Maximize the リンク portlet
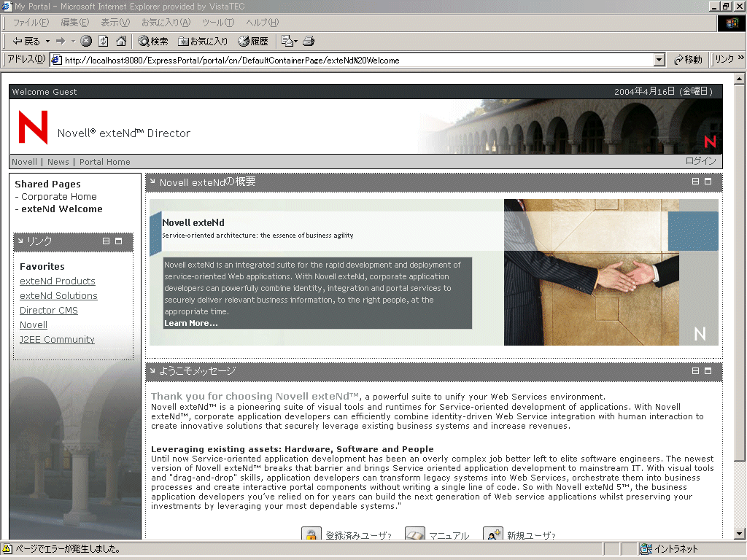Screen dimensions: 747x560 [119, 241]
